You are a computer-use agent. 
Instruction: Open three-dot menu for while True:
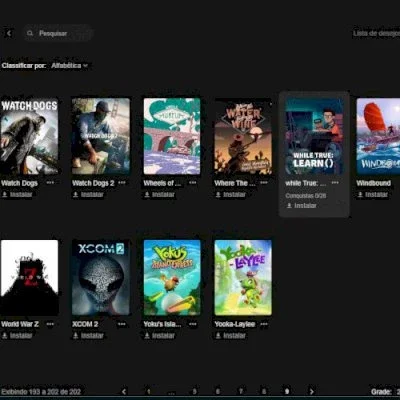point(335,183)
